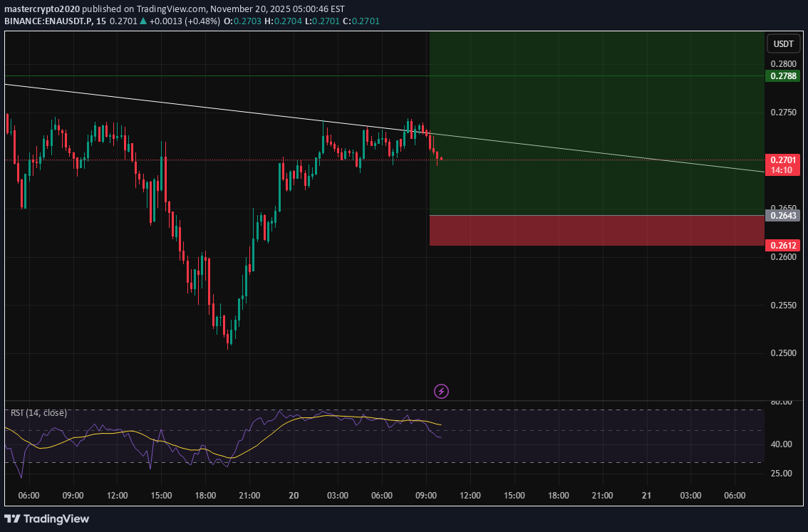This screenshot has height=532, width=808.
Task: Open the USDT currency selector
Action: click(783, 43)
